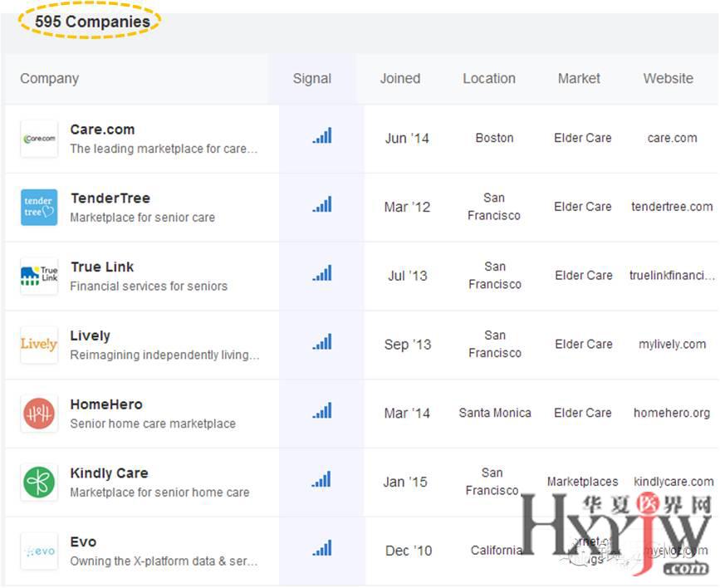Click the HomeHero red logo icon
This screenshot has width=720, height=588.
point(39,414)
